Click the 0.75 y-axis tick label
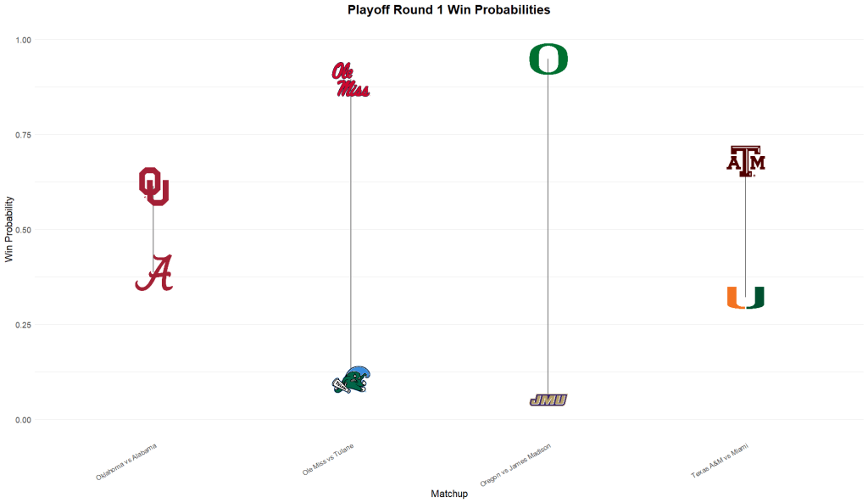This screenshot has height=503, width=868. [24, 135]
